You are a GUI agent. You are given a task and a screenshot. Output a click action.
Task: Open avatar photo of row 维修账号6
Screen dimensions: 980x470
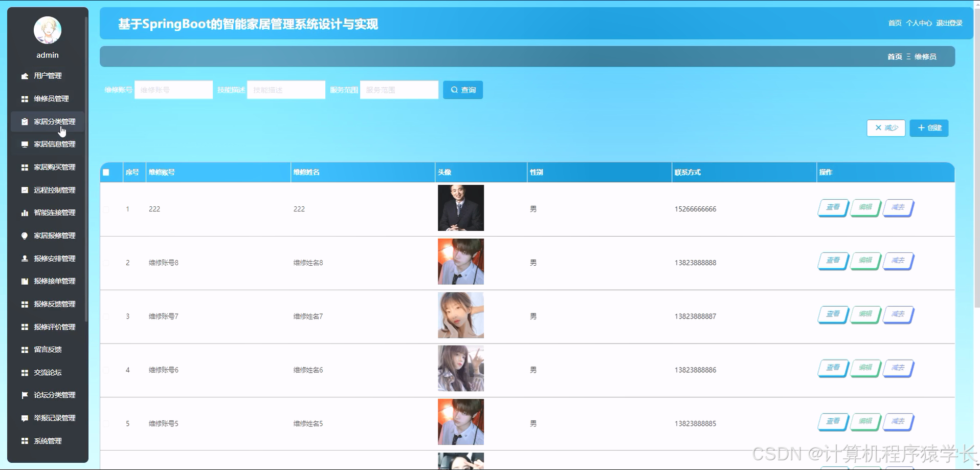click(x=461, y=369)
